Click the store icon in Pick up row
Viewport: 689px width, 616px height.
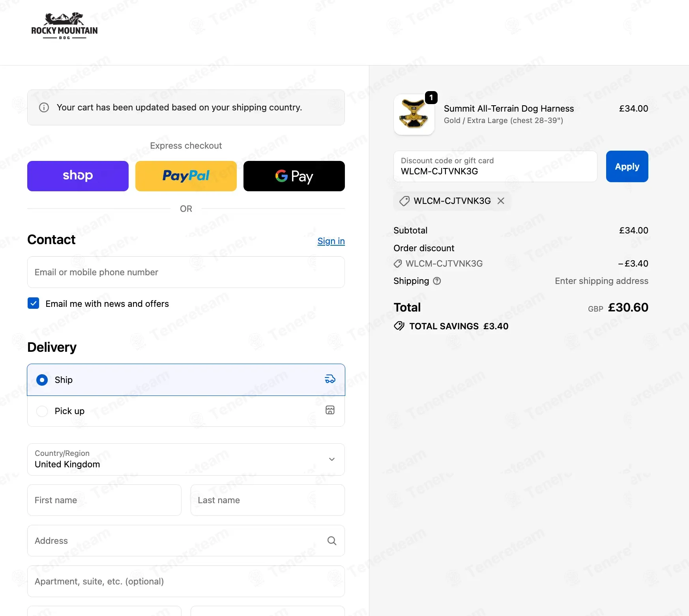click(x=330, y=410)
